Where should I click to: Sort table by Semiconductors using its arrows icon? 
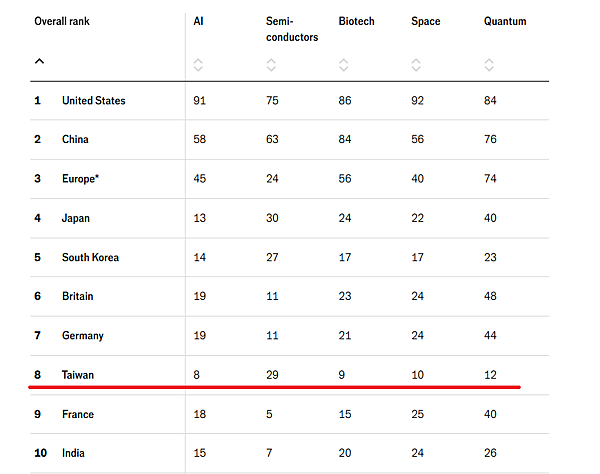pos(270,65)
